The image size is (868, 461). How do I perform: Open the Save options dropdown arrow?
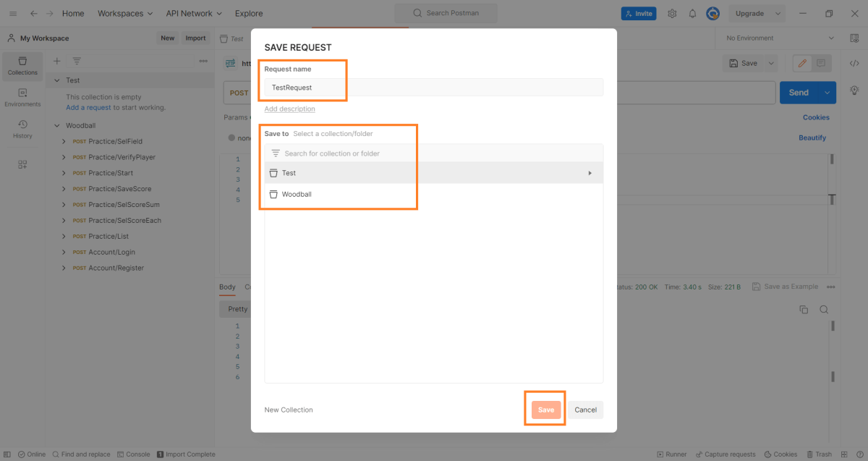pos(770,64)
